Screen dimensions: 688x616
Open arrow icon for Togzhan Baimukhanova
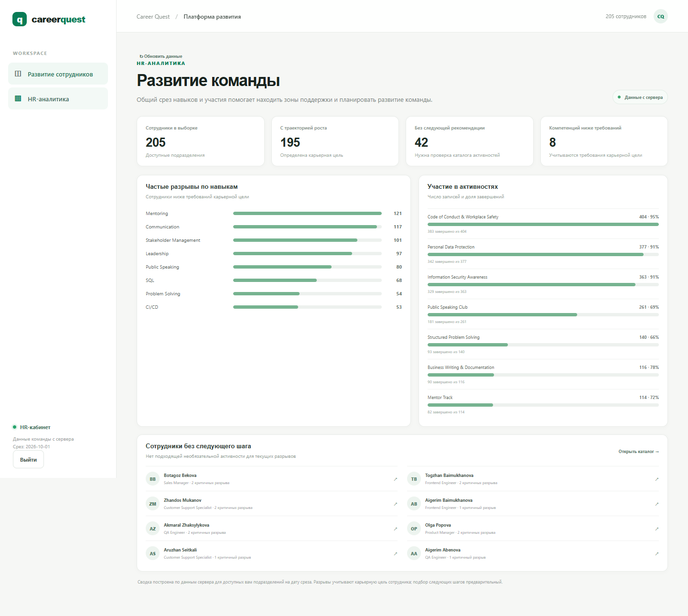[x=656, y=479]
